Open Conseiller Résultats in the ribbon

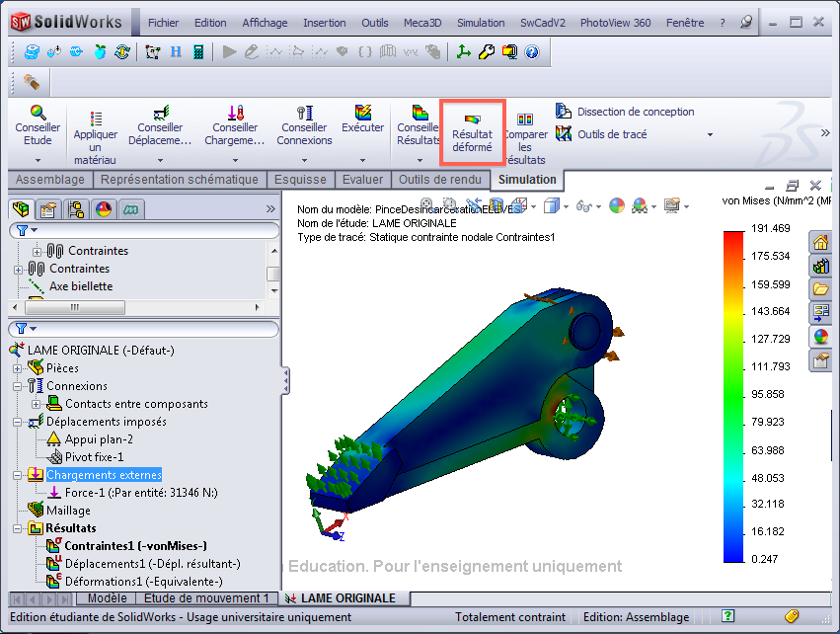click(x=418, y=126)
